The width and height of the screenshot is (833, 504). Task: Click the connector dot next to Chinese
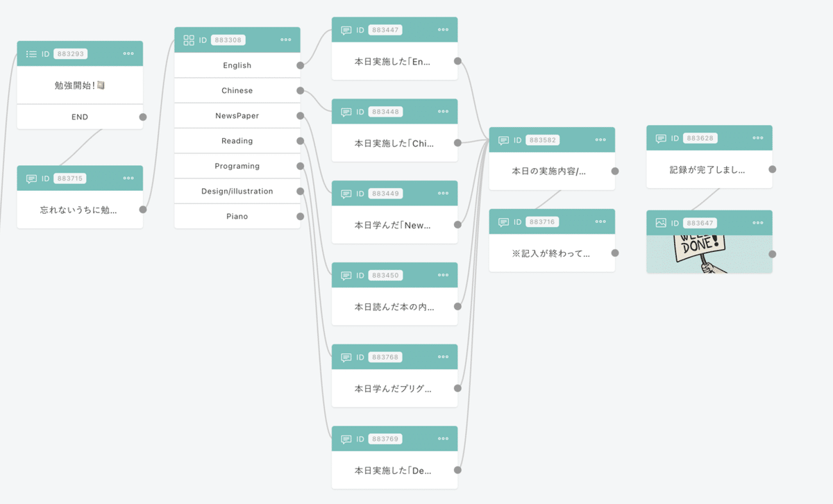[x=300, y=90]
